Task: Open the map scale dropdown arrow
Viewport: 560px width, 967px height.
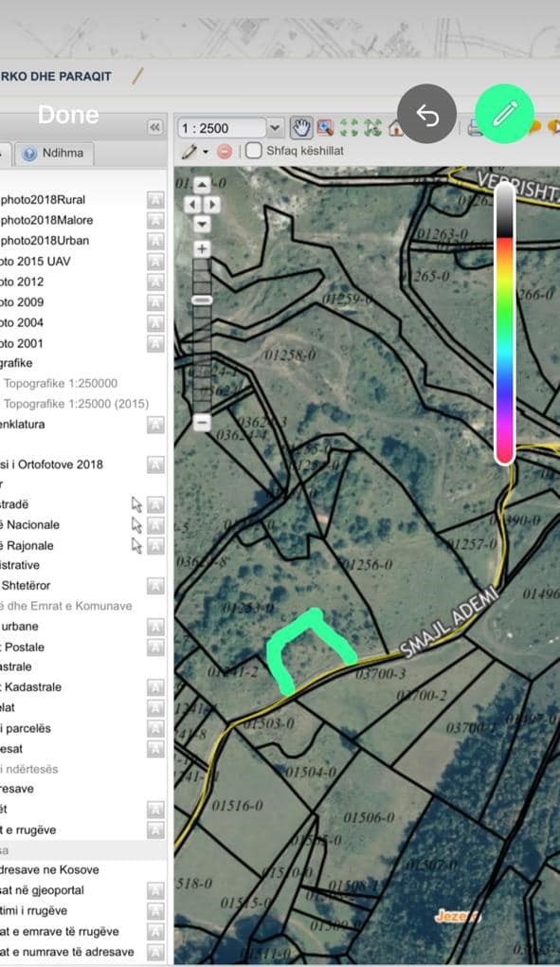Action: pos(275,128)
